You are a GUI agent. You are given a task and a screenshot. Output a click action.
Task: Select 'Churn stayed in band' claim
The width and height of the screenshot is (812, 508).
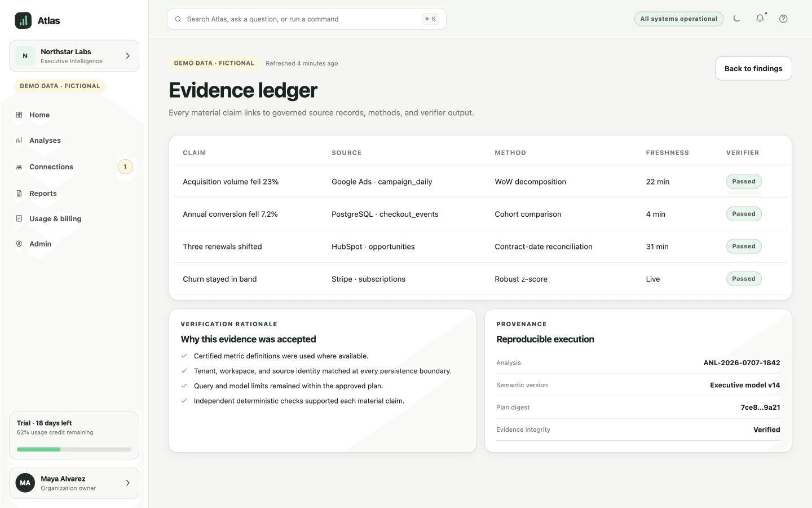(x=219, y=279)
